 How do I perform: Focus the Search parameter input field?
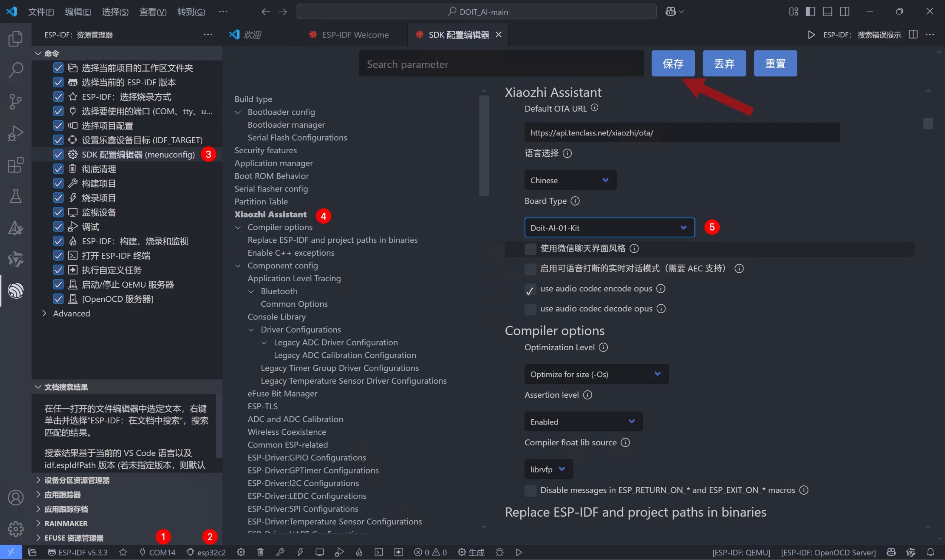coord(500,64)
